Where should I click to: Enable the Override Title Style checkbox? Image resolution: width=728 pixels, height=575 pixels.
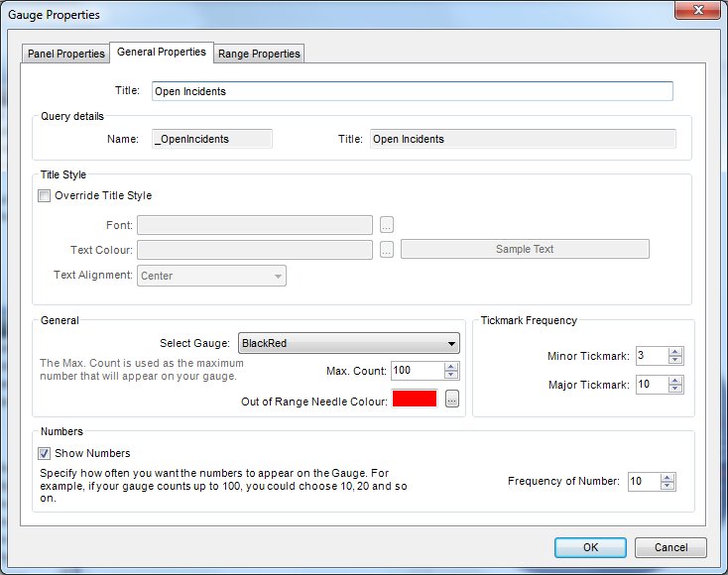(44, 195)
